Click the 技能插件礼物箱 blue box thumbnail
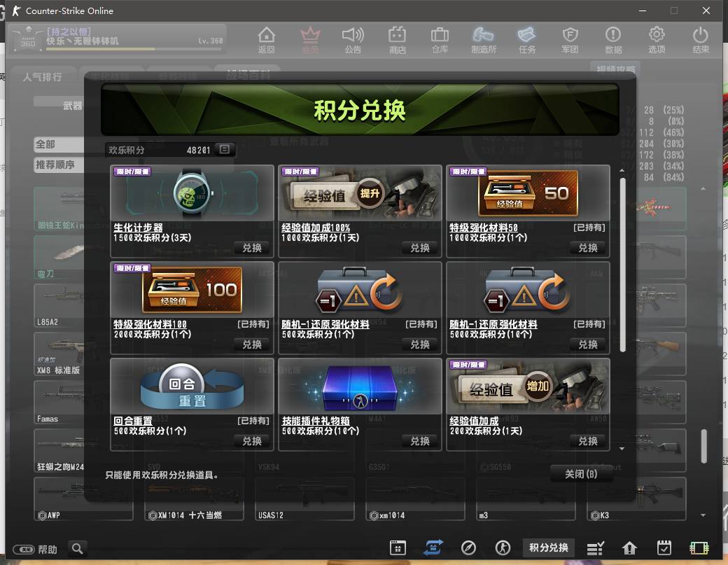Viewport: 728px width, 565px height. pos(360,386)
